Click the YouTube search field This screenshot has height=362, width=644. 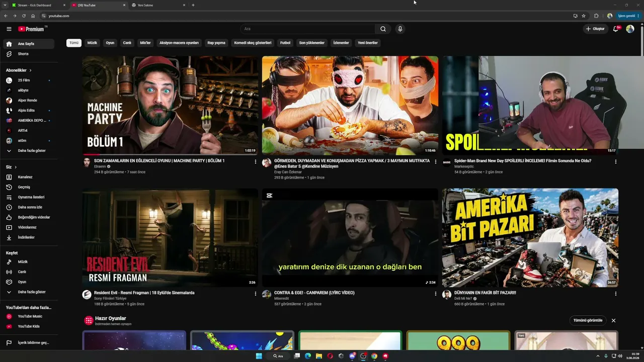[x=308, y=29]
